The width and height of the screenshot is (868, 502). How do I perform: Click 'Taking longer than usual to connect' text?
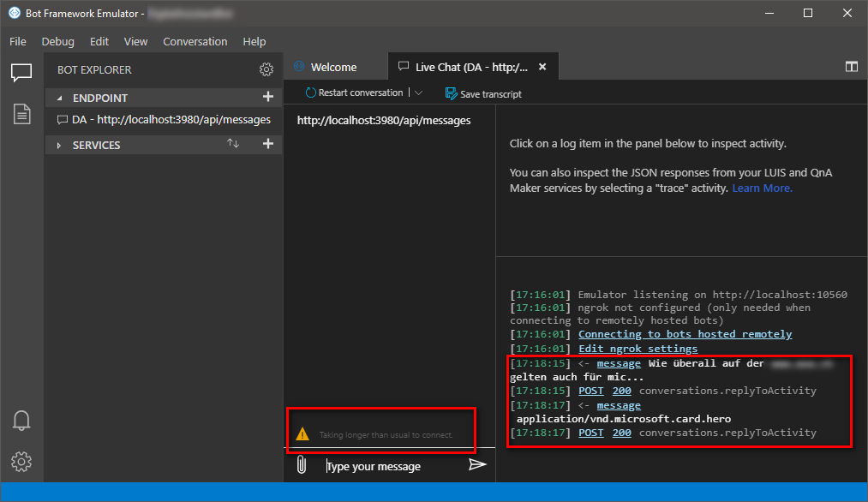coord(386,435)
